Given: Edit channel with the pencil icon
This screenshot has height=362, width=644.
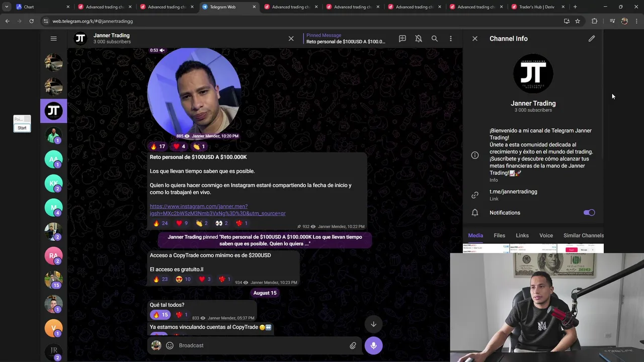Looking at the screenshot, I should point(592,38).
